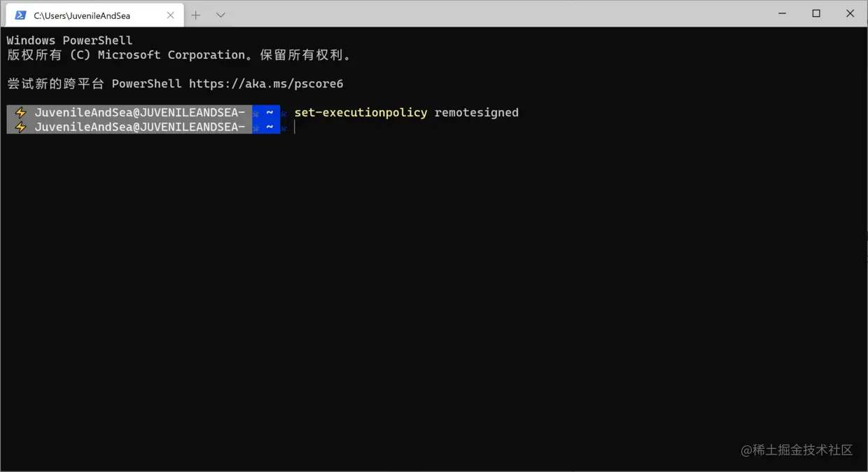This screenshot has height=472, width=868.
Task: Click the cursor on the empty prompt line
Action: pyautogui.click(x=295, y=127)
